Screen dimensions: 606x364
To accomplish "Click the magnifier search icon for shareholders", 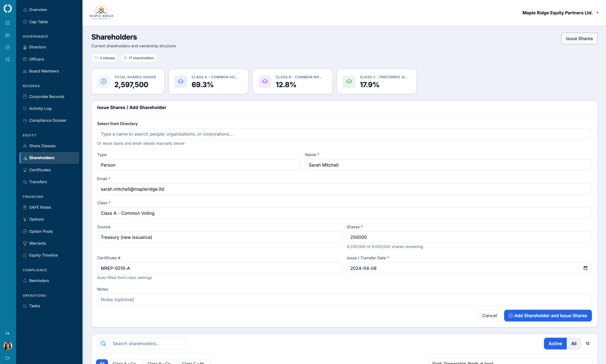I will click(x=103, y=344).
